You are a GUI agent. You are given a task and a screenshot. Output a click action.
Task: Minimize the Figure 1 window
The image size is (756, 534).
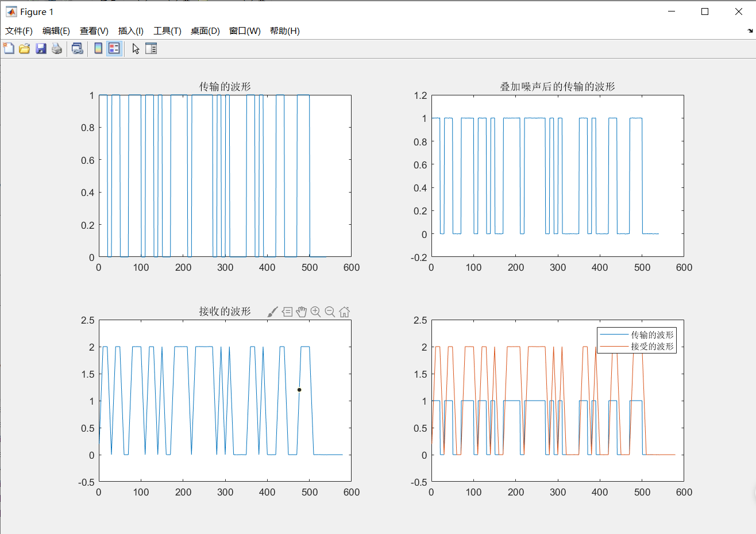click(672, 11)
